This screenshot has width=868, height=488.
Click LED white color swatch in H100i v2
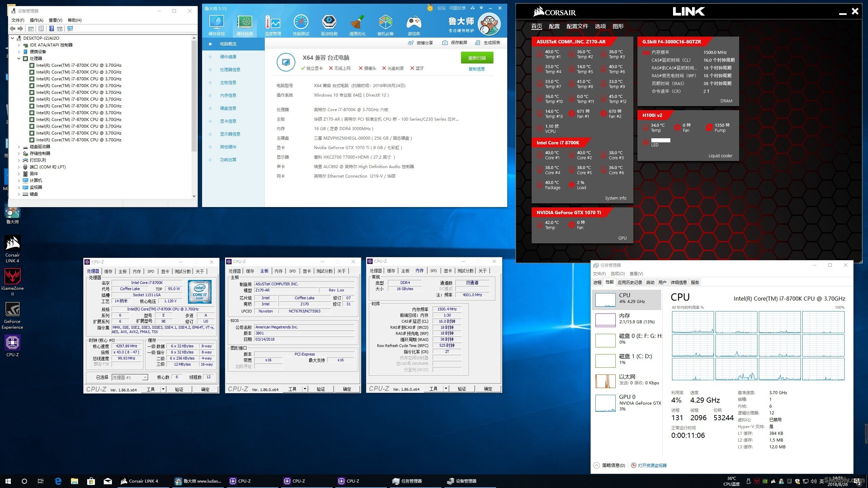click(x=660, y=140)
